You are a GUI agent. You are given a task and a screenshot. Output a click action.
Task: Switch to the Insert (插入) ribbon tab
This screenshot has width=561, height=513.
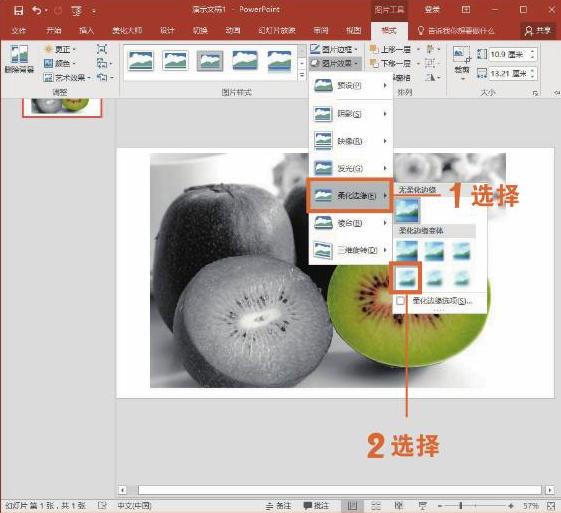(x=86, y=30)
